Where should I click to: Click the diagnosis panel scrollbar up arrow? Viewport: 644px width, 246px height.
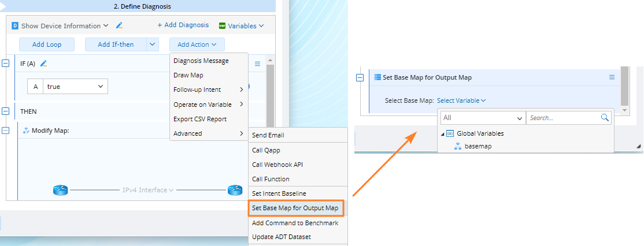pyautogui.click(x=270, y=61)
